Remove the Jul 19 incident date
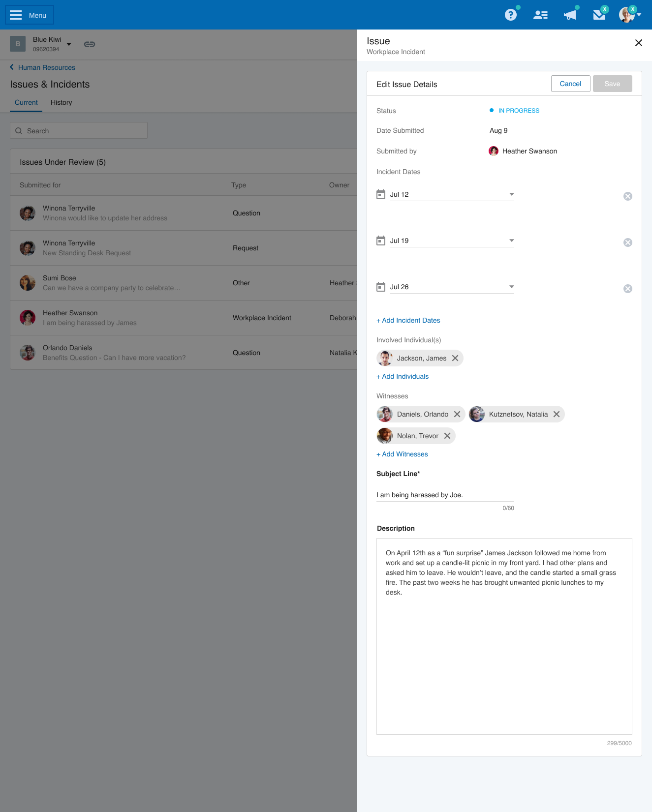 (x=628, y=242)
